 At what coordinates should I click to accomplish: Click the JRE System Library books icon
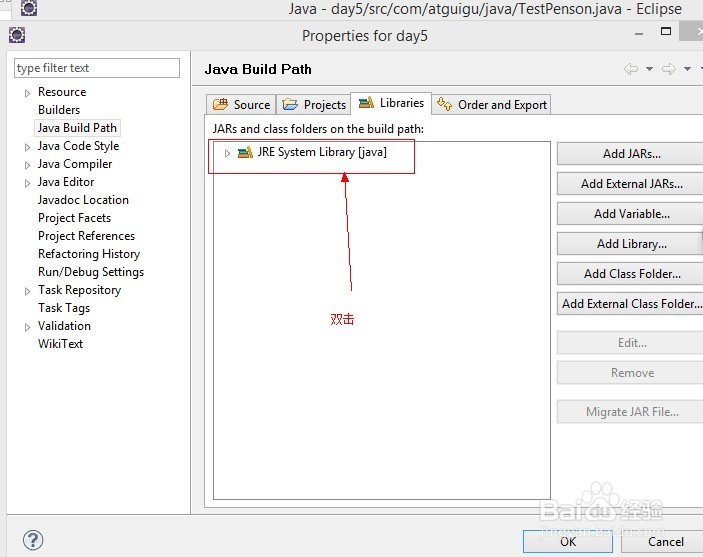pyautogui.click(x=245, y=152)
